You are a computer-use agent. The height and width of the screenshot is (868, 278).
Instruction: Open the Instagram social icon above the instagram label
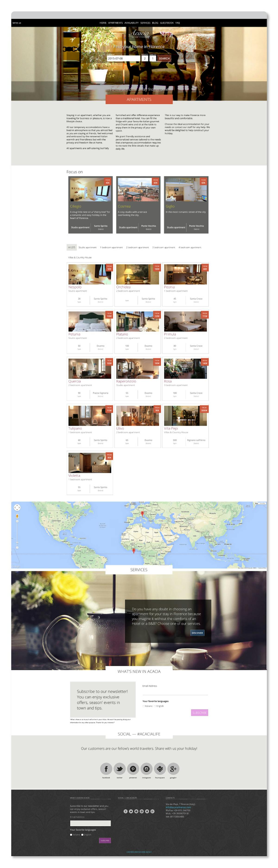pyautogui.click(x=146, y=769)
